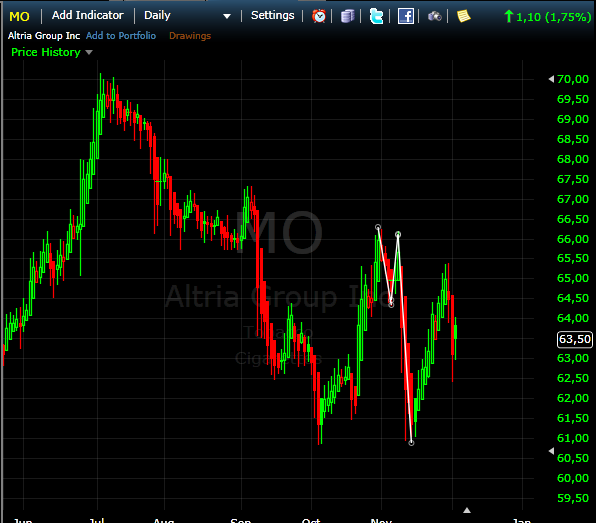Click the Drawings link

190,36
